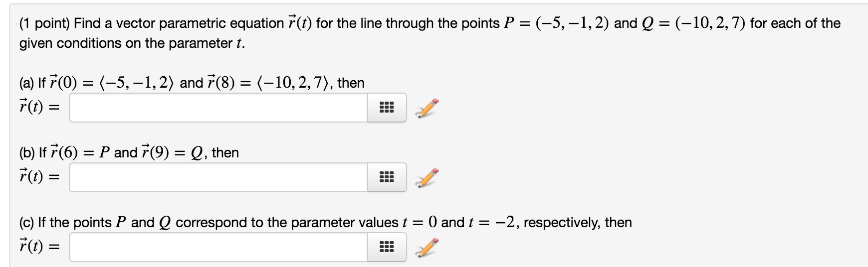Click the "(b) If" label text
The height and width of the screenshot is (267, 868).
pos(32,152)
